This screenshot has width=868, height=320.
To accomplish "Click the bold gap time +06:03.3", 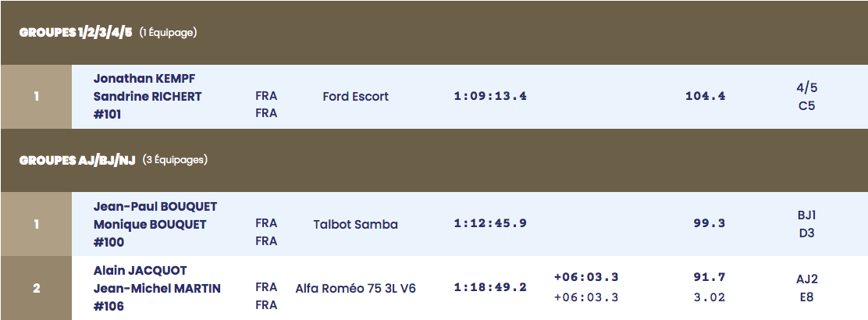I will coord(586,277).
